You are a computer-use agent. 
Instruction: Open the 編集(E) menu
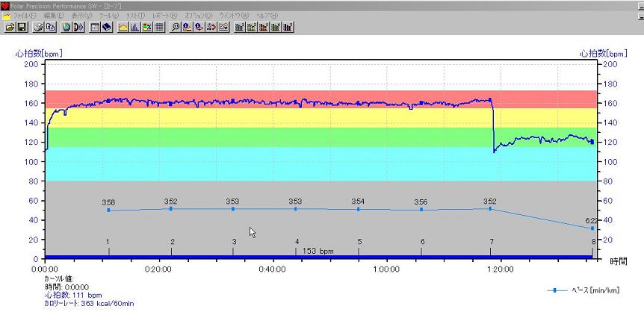click(54, 16)
